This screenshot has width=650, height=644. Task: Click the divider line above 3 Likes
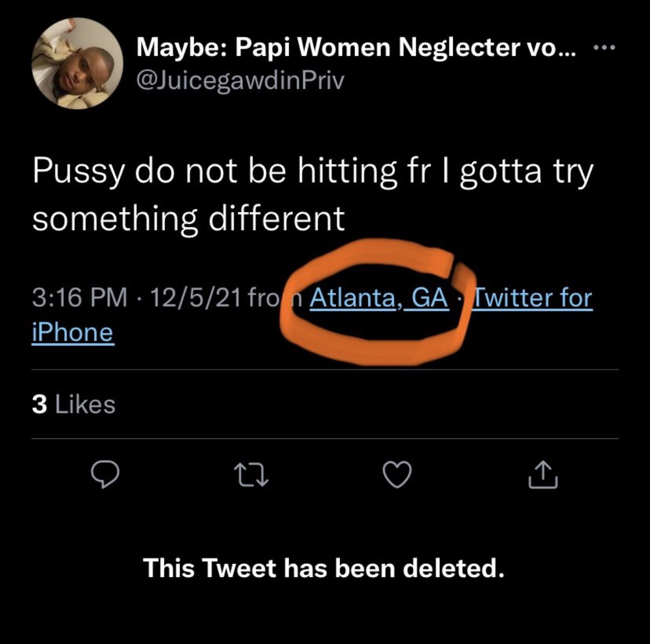point(324,370)
